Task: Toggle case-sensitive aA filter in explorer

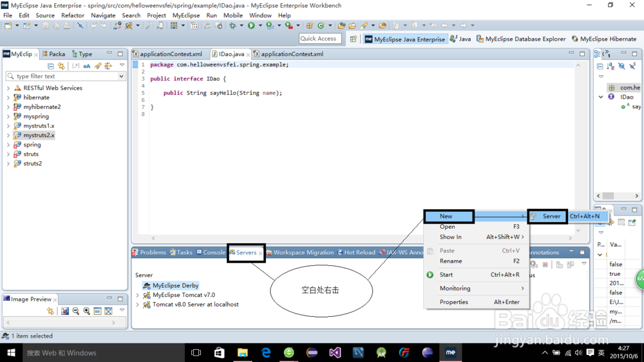Action: 87,66
